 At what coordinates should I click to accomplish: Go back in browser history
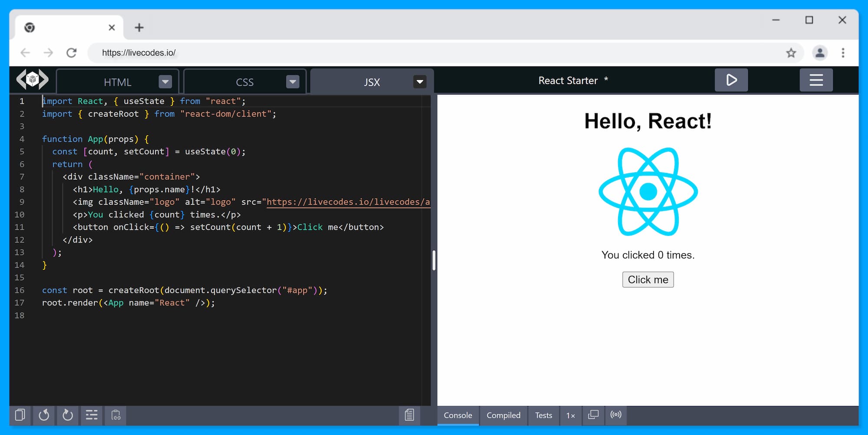[25, 53]
